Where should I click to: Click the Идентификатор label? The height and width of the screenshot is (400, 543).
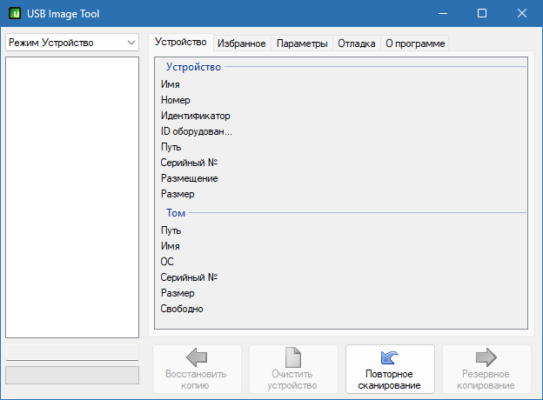[x=195, y=116]
